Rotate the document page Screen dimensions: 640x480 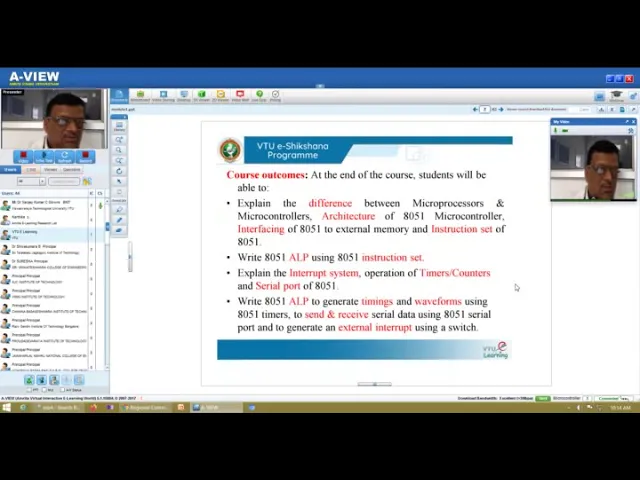[x=119, y=171]
